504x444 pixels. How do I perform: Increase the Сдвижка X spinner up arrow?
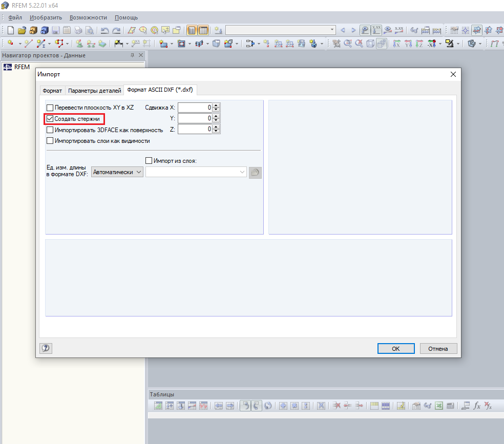tap(216, 105)
